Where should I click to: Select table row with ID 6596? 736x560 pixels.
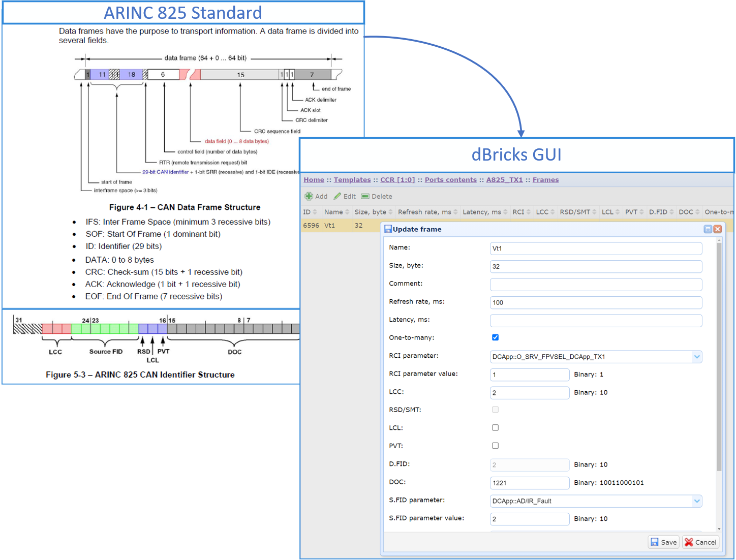pyautogui.click(x=342, y=226)
